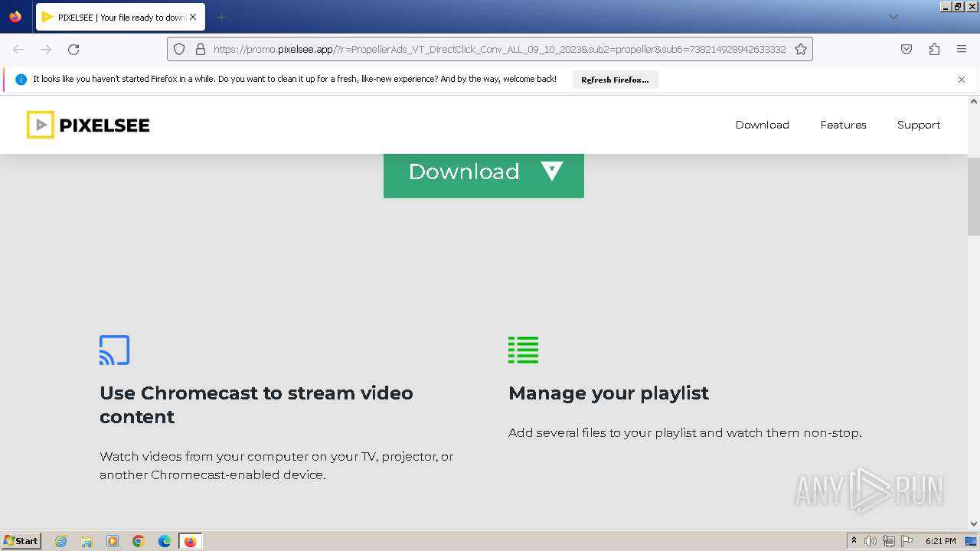Switch to Firefox taskbar button

(190, 541)
